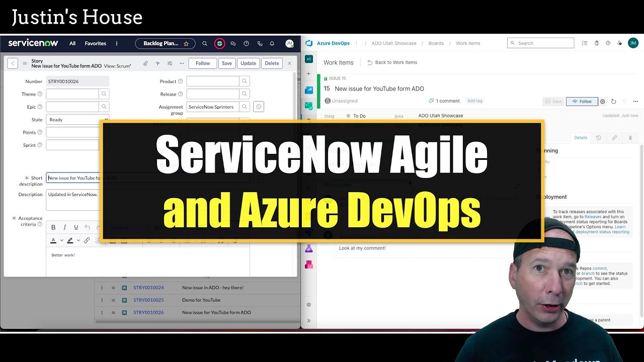Open the ServiceNow Favorites menu
The height and width of the screenshot is (362, 644).
(96, 44)
